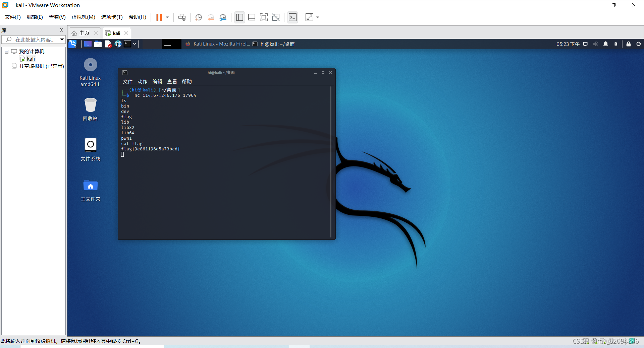Open the file manager from Kali panel
The image size is (644, 348).
coord(98,44)
